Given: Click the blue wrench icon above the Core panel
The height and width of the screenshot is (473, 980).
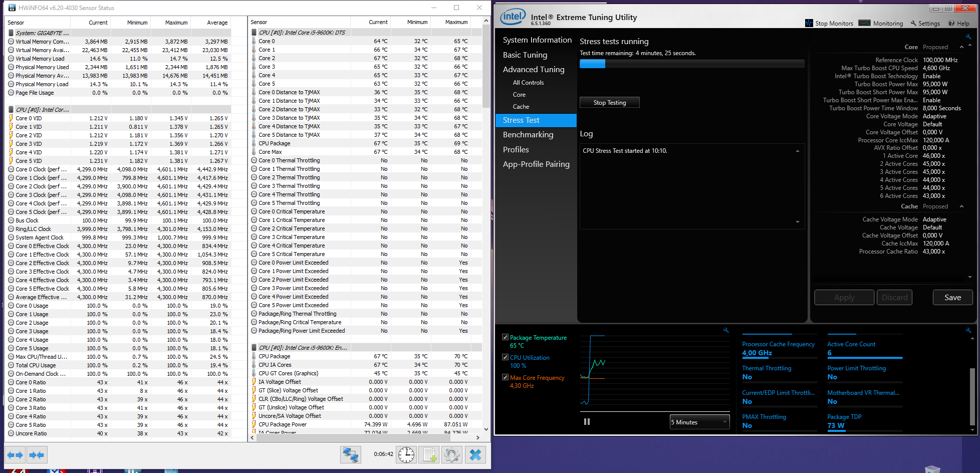Looking at the screenshot, I should 968,37.
